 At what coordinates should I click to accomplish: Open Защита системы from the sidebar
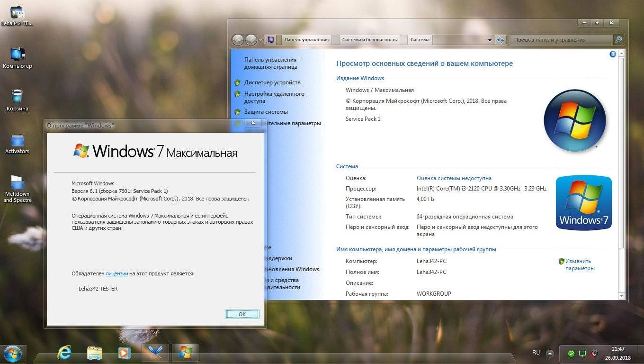(x=266, y=112)
